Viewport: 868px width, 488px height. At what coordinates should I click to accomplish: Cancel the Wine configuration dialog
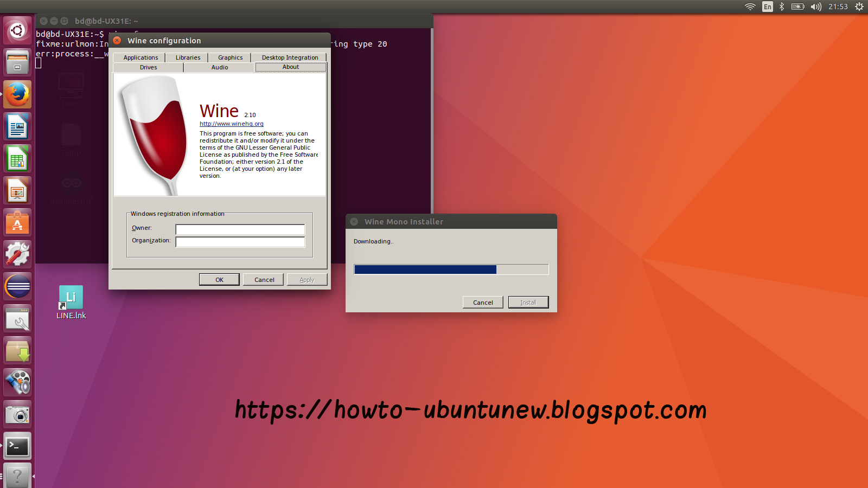tap(264, 280)
